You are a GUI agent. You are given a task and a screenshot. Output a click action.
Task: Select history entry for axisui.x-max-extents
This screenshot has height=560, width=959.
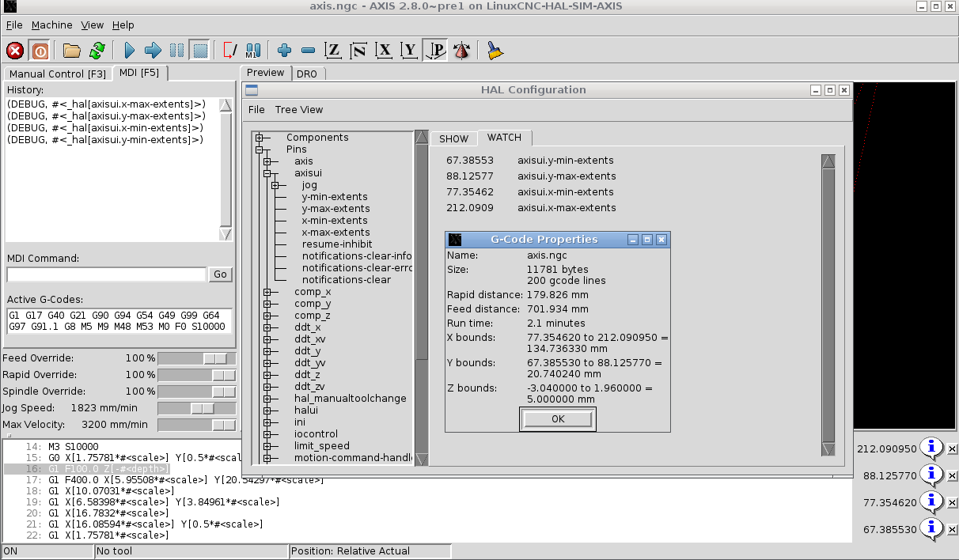[106, 104]
